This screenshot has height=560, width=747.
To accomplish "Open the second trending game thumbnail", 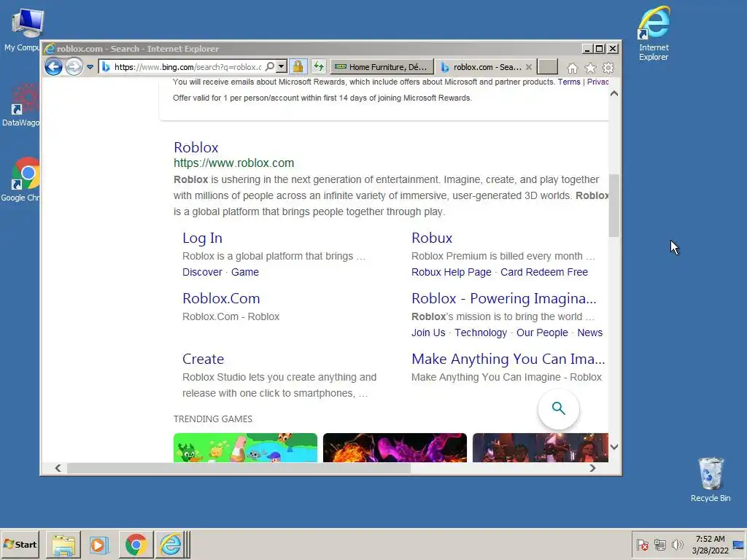I will pyautogui.click(x=395, y=448).
